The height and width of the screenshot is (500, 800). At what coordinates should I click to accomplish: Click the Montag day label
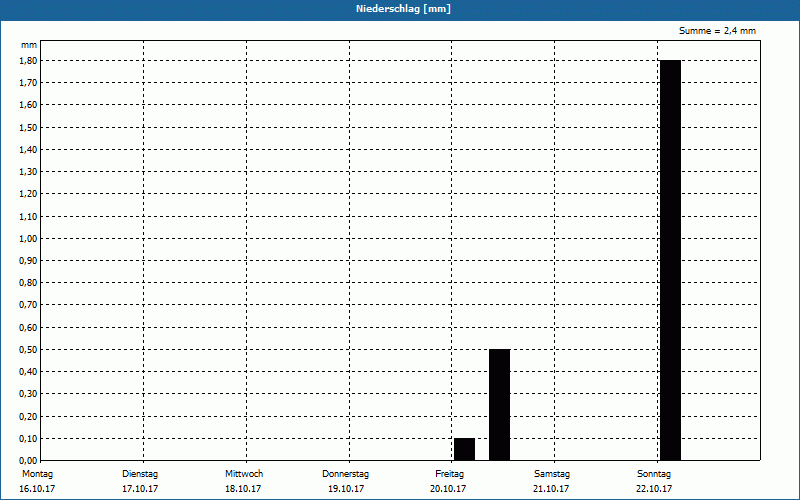click(x=37, y=474)
